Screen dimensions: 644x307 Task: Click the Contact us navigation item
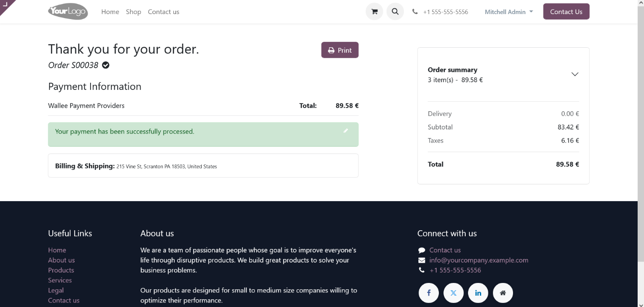tap(163, 12)
